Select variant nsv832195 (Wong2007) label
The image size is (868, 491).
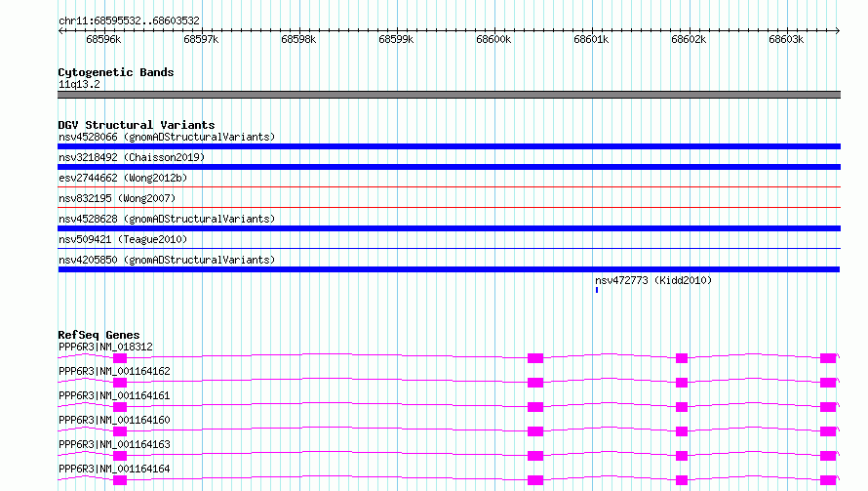pos(117,198)
